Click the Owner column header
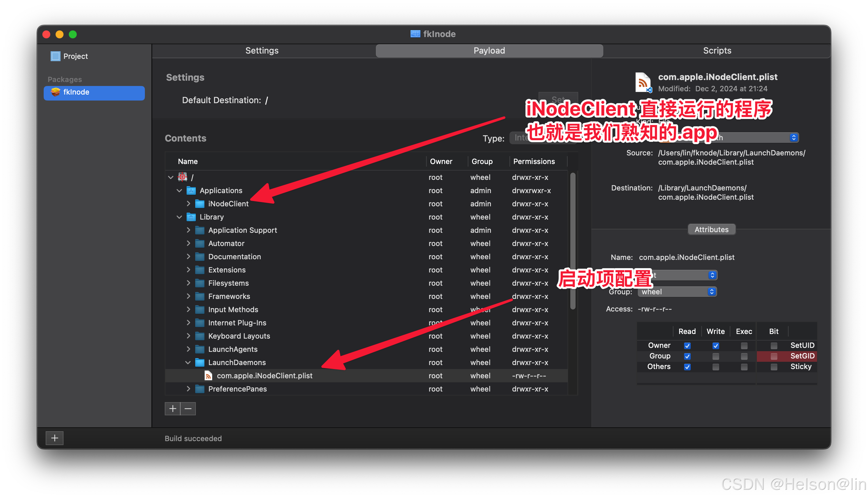Viewport: 868px width, 498px height. point(447,161)
